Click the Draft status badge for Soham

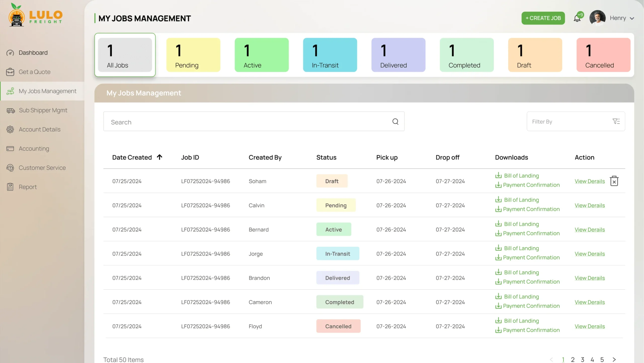click(x=332, y=181)
